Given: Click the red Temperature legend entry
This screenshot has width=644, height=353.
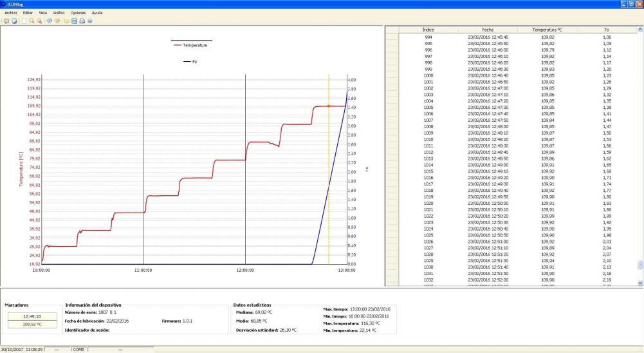Looking at the screenshot, I should click(x=190, y=45).
